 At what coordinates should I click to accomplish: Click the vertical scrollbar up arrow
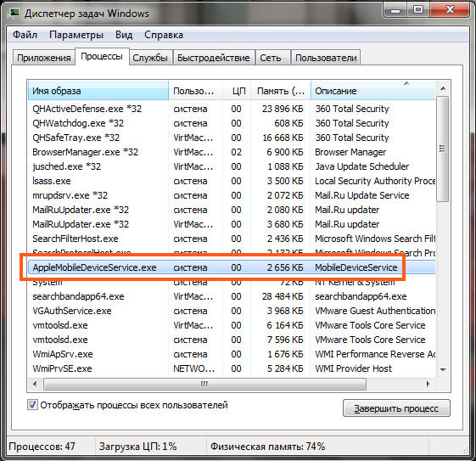click(443, 88)
